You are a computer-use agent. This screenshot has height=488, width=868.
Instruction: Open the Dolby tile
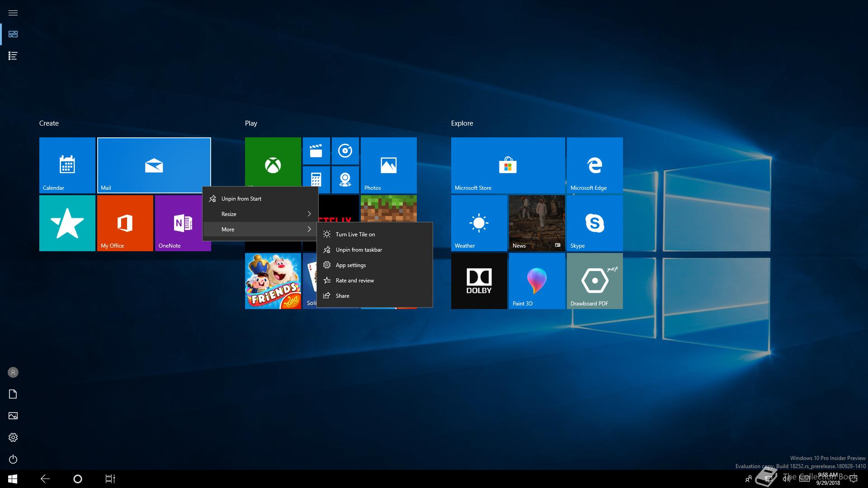(x=479, y=281)
